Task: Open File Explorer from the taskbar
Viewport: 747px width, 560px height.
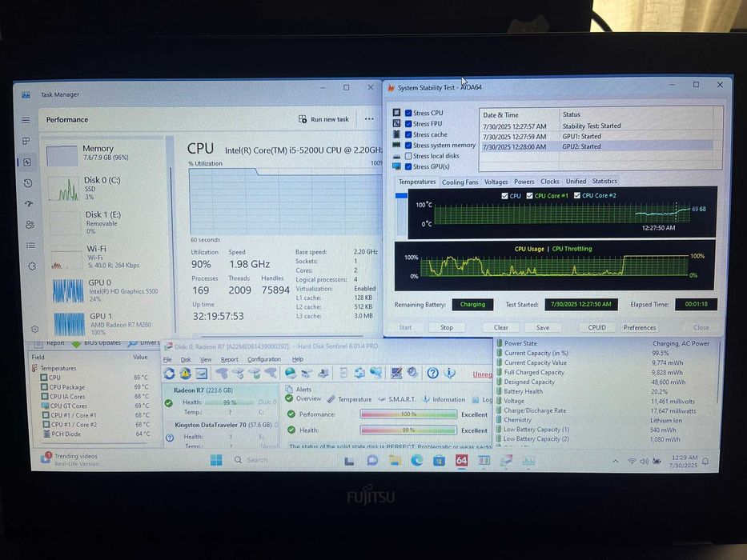Action: pos(395,461)
